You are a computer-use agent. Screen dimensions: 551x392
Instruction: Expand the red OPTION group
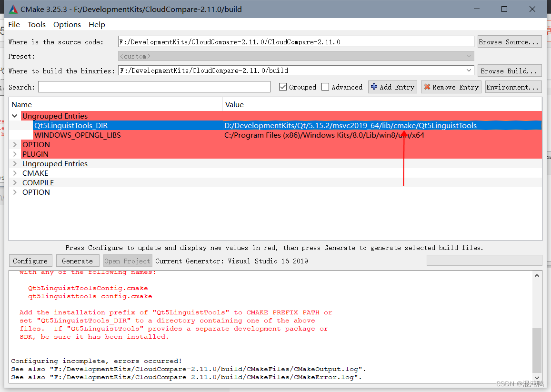pos(15,144)
